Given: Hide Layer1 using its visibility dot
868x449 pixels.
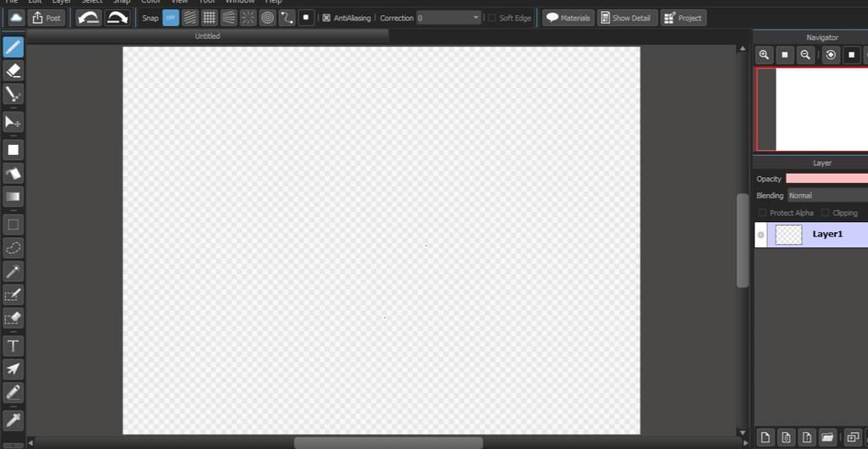Looking at the screenshot, I should pos(760,235).
